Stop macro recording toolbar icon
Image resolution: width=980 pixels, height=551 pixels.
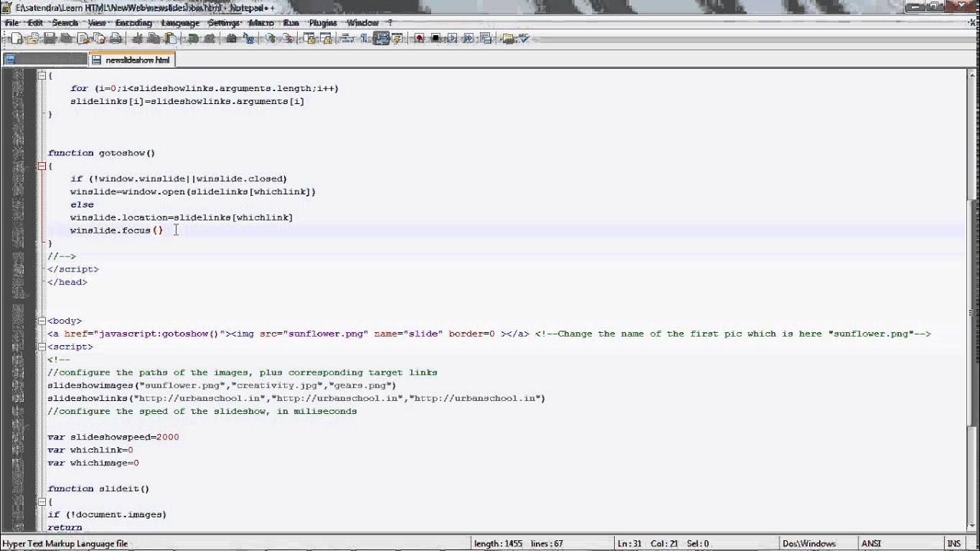(436, 38)
